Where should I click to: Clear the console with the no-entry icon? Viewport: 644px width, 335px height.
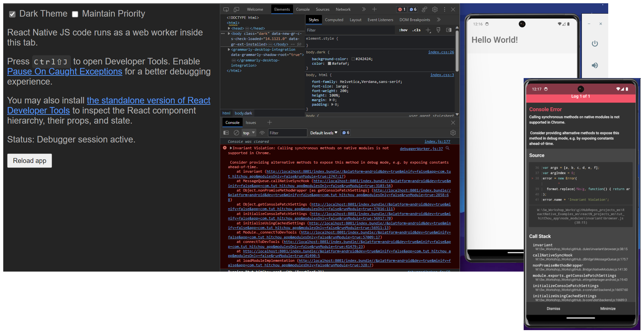236,133
